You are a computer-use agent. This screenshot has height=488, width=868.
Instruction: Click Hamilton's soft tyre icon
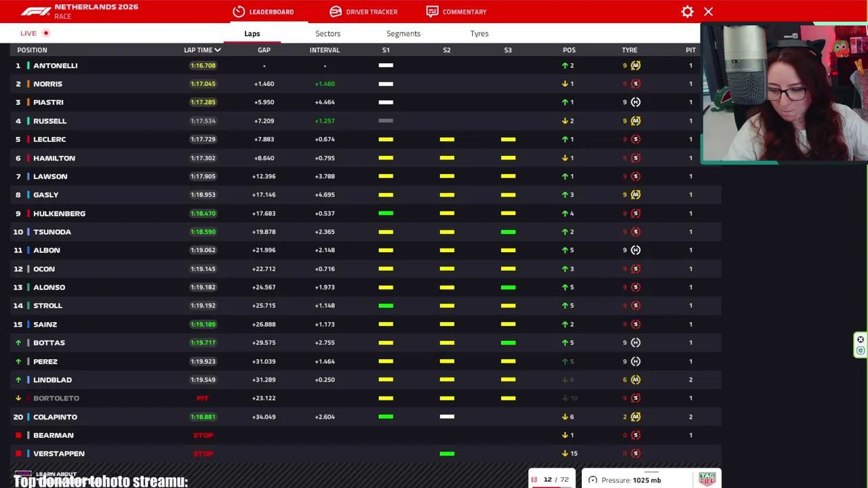tap(635, 158)
